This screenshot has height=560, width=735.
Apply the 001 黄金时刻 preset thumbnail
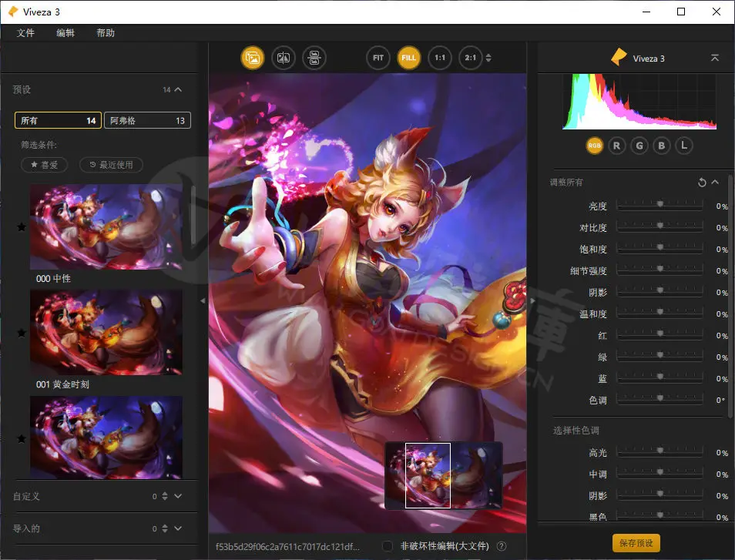point(106,332)
